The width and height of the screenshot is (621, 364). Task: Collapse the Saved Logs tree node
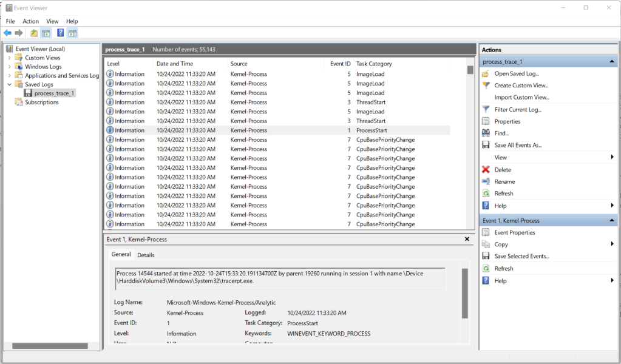(9, 84)
